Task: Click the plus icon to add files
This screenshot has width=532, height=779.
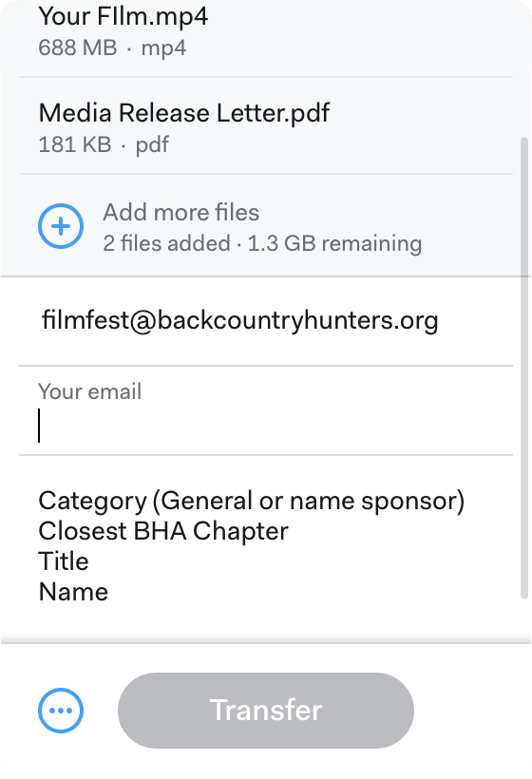Action: (x=61, y=226)
